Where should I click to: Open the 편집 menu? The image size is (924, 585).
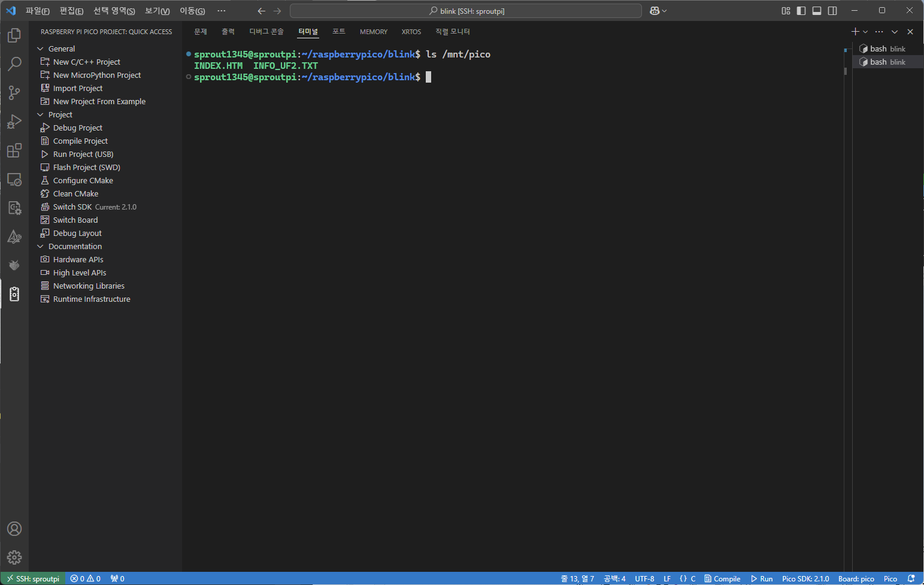click(72, 11)
